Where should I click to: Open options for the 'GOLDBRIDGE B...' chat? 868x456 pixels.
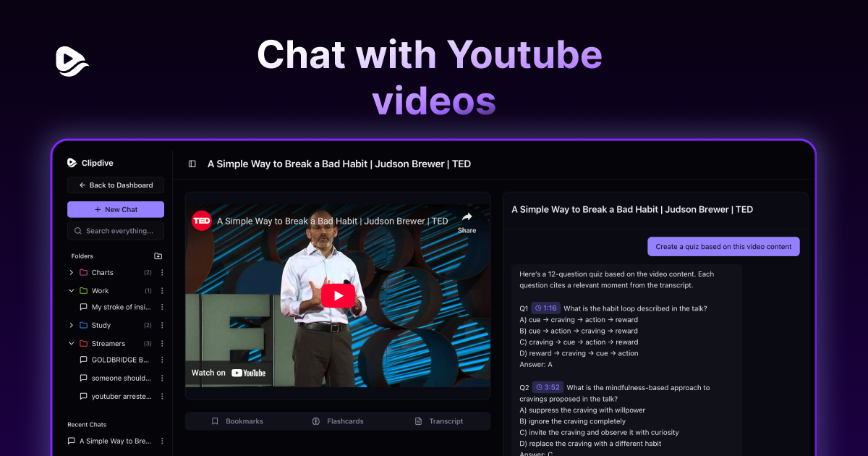pos(162,360)
